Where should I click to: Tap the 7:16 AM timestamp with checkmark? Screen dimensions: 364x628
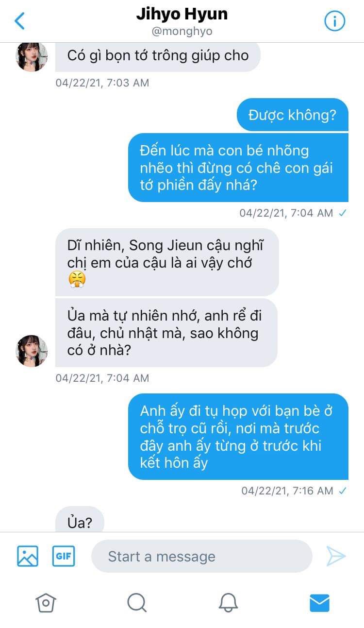pyautogui.click(x=294, y=491)
